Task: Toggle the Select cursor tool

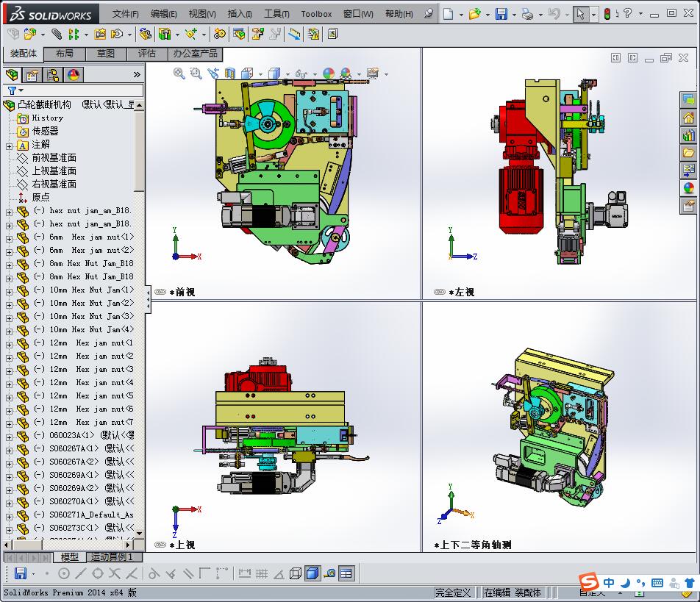Action: click(580, 14)
